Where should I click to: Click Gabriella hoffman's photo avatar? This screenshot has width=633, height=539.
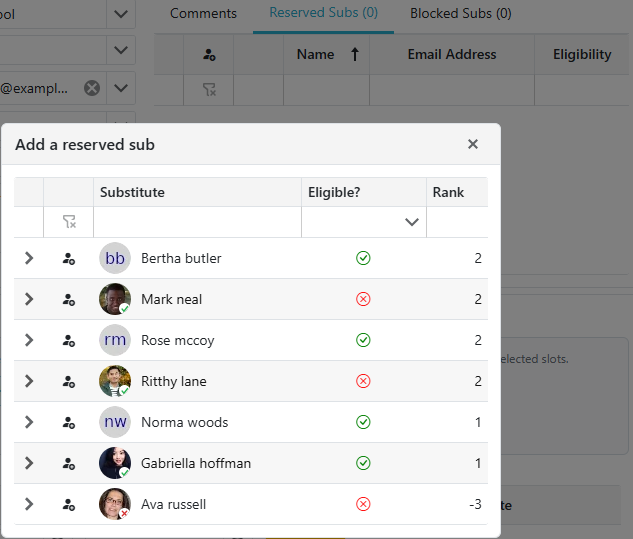click(x=115, y=463)
